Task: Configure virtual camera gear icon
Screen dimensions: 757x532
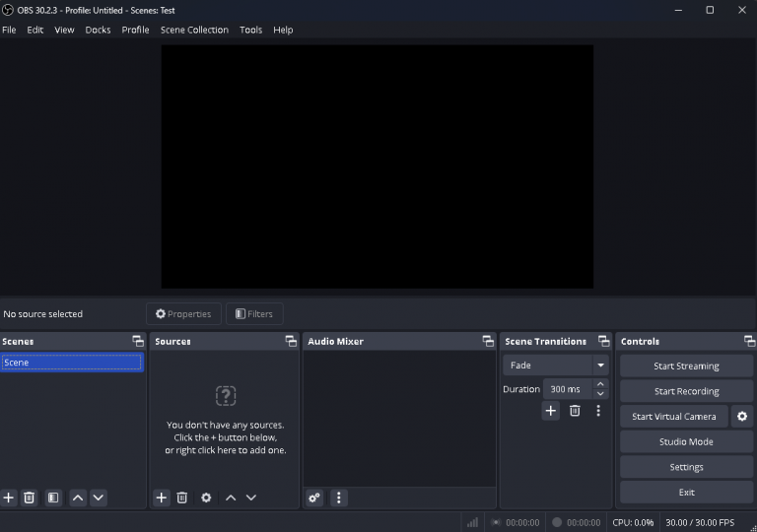Action: (742, 416)
